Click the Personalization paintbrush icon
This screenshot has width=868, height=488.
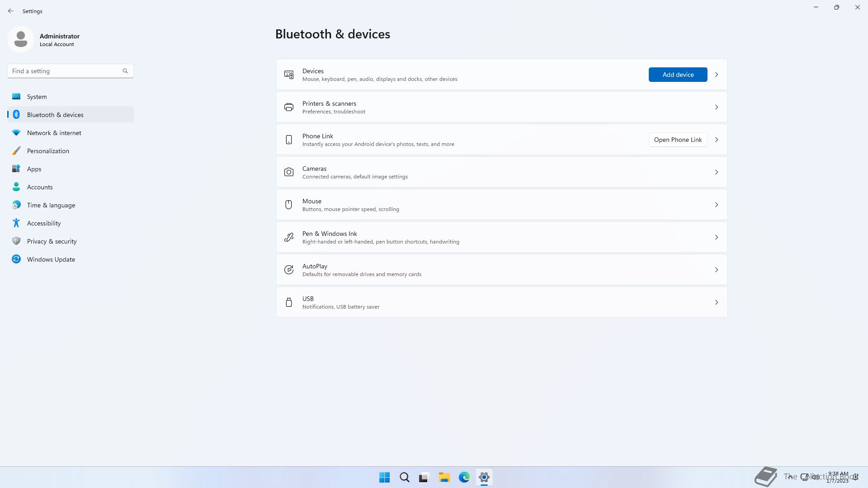point(16,151)
